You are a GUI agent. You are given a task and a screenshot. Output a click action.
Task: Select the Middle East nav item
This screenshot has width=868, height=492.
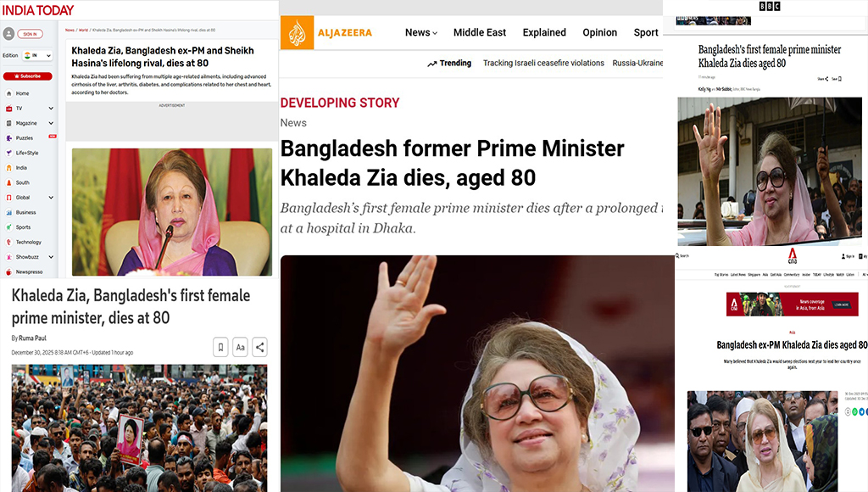(480, 33)
